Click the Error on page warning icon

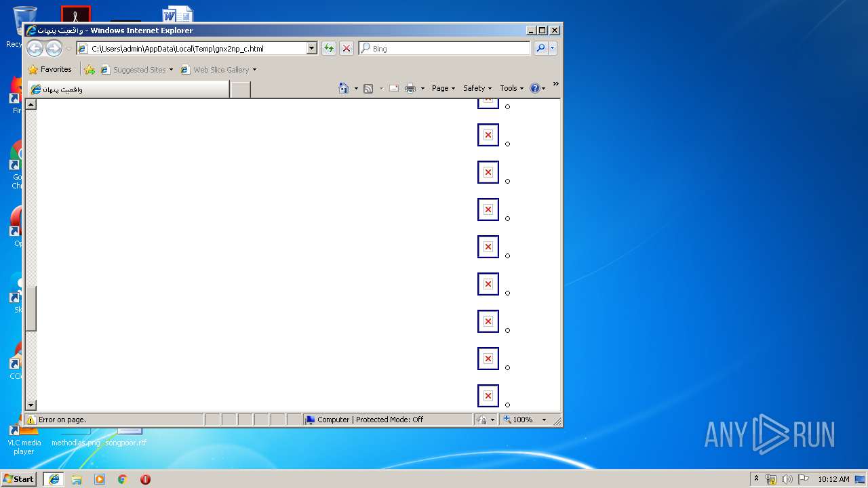pyautogui.click(x=31, y=420)
